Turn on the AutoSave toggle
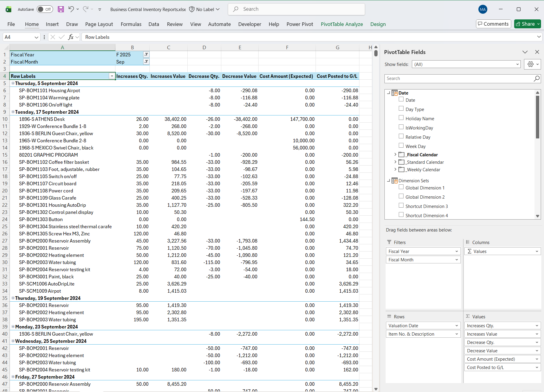Screen dimensions: 544x392 point(44,9)
